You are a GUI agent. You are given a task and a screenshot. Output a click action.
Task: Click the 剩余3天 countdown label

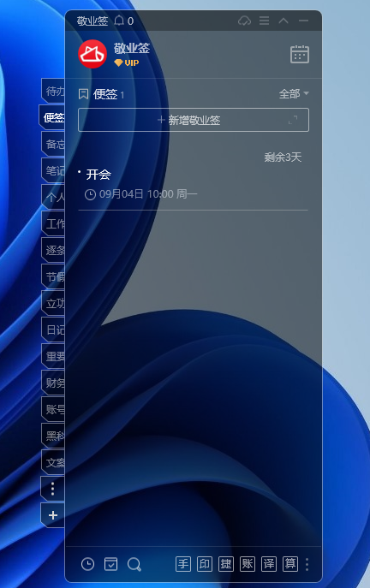click(x=283, y=157)
